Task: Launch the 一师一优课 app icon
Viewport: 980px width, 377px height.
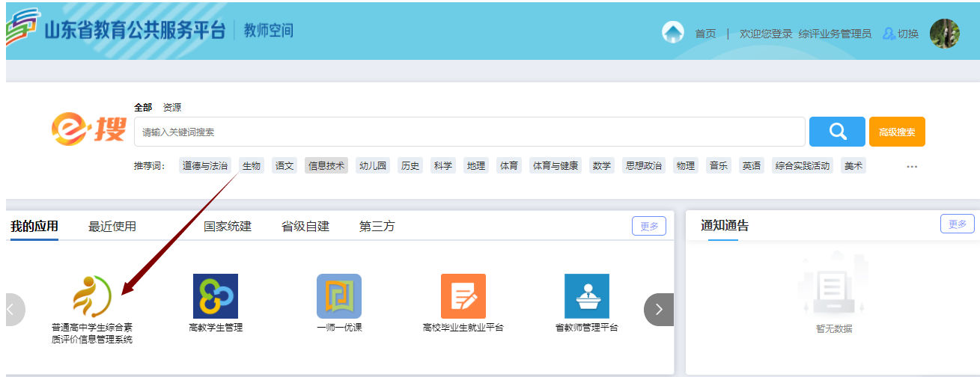Action: (339, 296)
